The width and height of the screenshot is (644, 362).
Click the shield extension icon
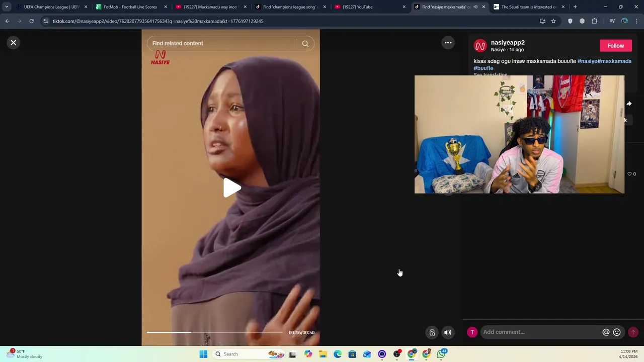(x=570, y=21)
